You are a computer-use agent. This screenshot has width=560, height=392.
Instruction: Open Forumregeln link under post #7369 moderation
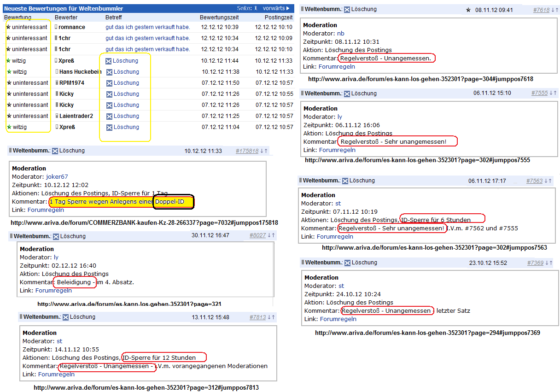338,319
